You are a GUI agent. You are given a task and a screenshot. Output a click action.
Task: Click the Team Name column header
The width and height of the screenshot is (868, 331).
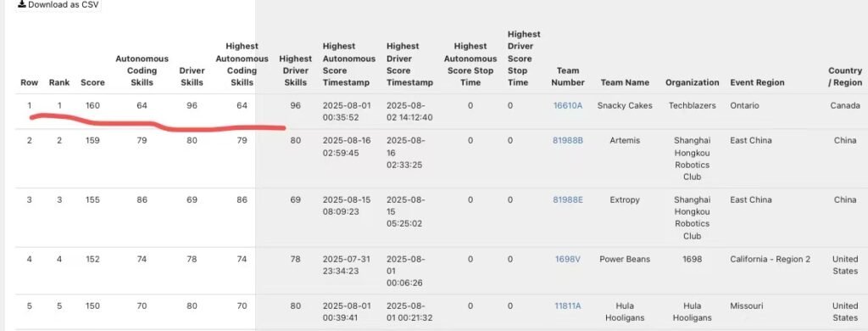tap(625, 82)
